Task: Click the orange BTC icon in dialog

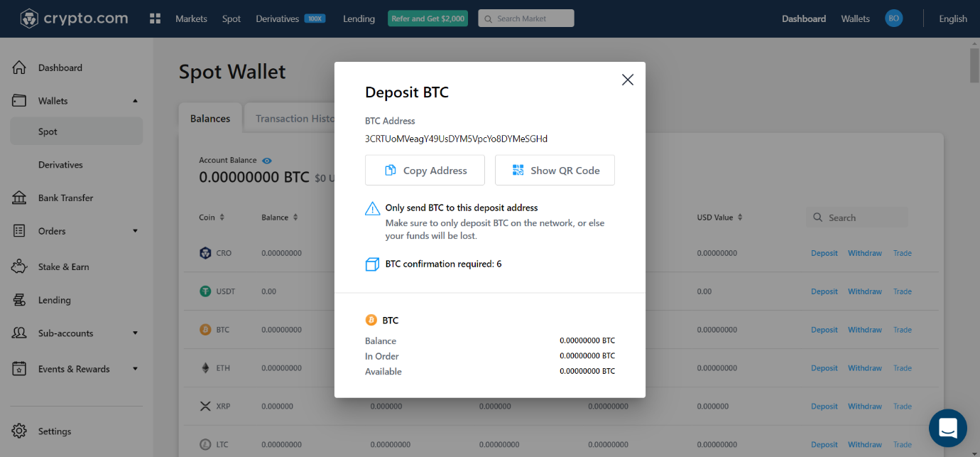Action: click(x=371, y=320)
